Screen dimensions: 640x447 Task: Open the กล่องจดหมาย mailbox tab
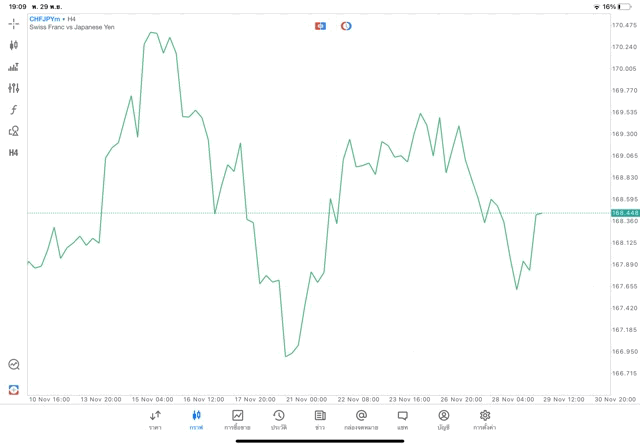tap(361, 420)
